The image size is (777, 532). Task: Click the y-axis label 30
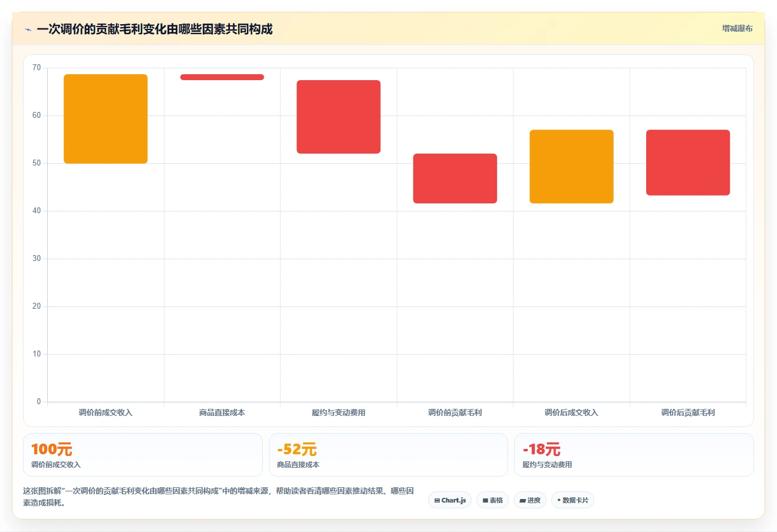coord(37,259)
